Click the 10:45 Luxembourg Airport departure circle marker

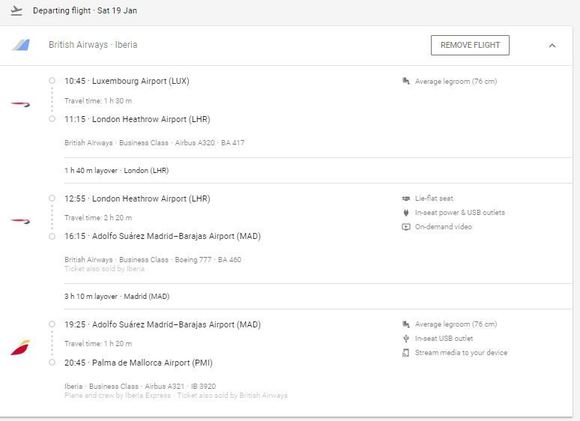click(52, 81)
